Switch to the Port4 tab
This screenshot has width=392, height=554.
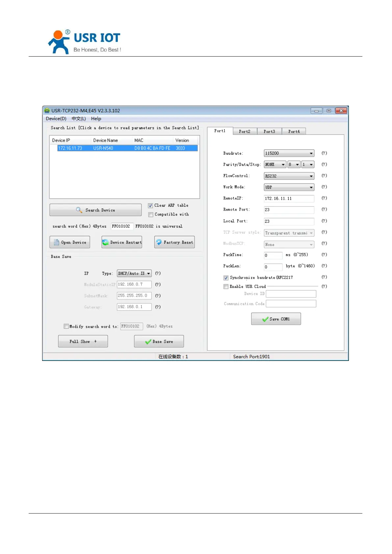(294, 131)
